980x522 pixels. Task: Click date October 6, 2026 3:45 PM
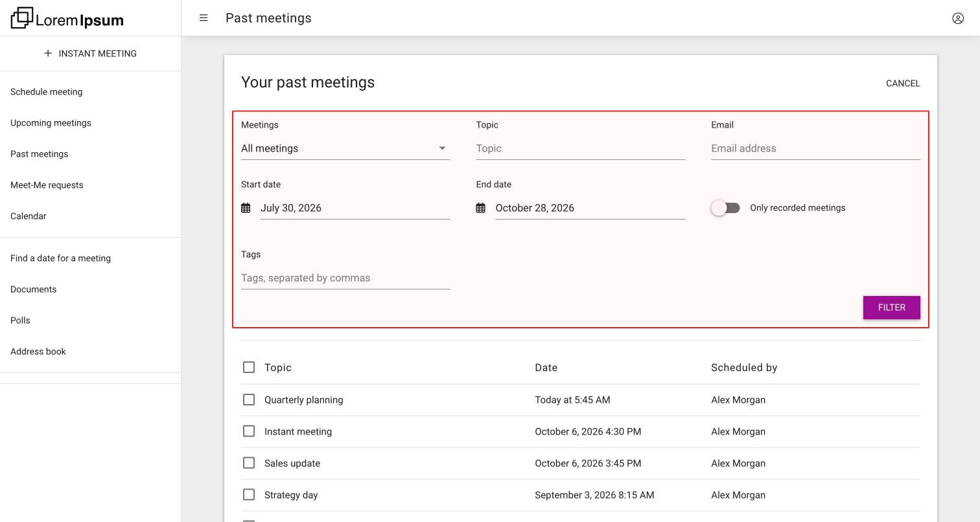(x=588, y=463)
